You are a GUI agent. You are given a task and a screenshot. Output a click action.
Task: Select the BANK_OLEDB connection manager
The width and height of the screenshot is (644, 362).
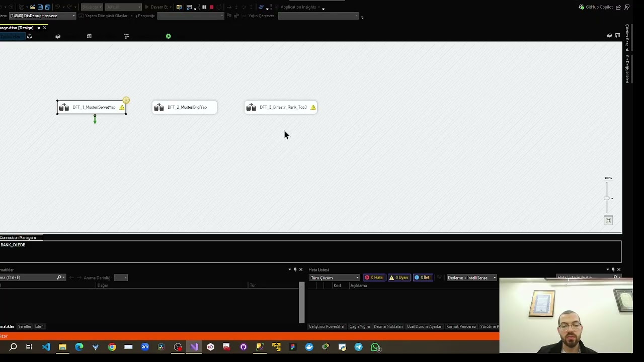(13, 245)
